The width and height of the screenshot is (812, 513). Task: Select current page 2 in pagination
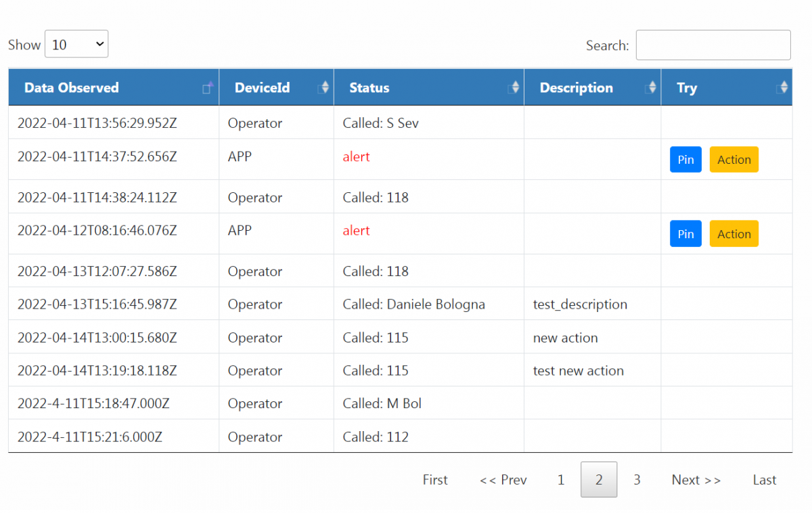[599, 480]
